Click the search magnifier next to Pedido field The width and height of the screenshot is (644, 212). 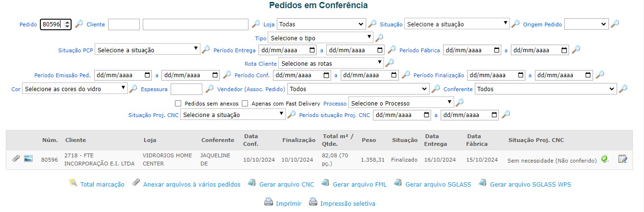tap(79, 24)
